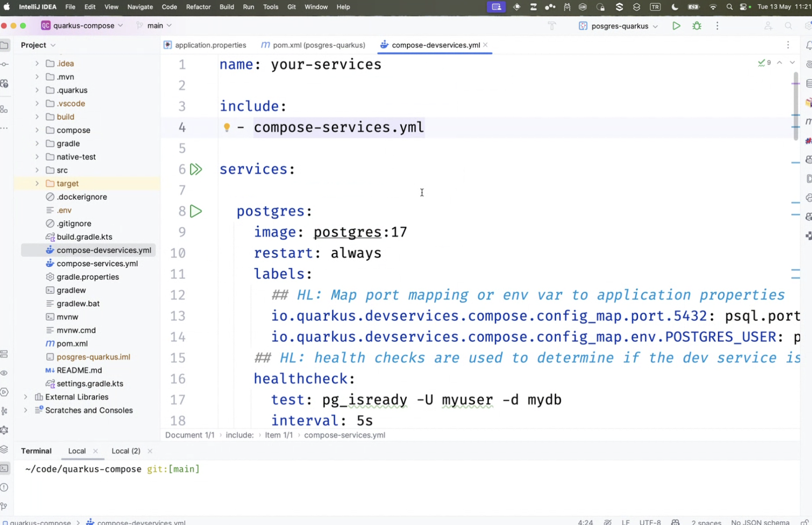The image size is (812, 525).
Task: Open the Commit tool window icon
Action: click(x=4, y=64)
